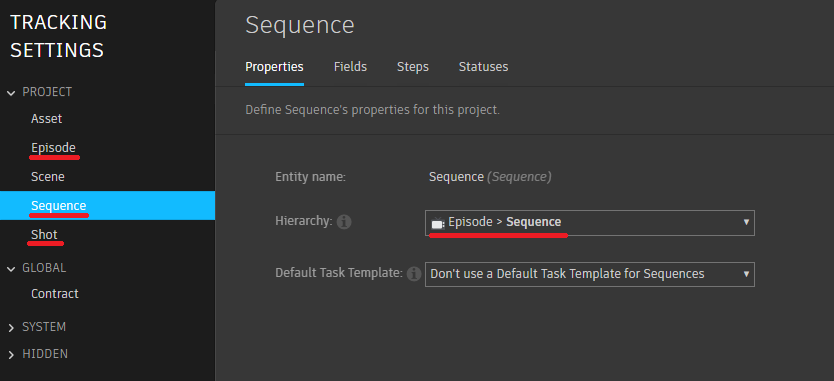Select Asset in the sidebar
Screen dimensions: 834x381
click(46, 119)
